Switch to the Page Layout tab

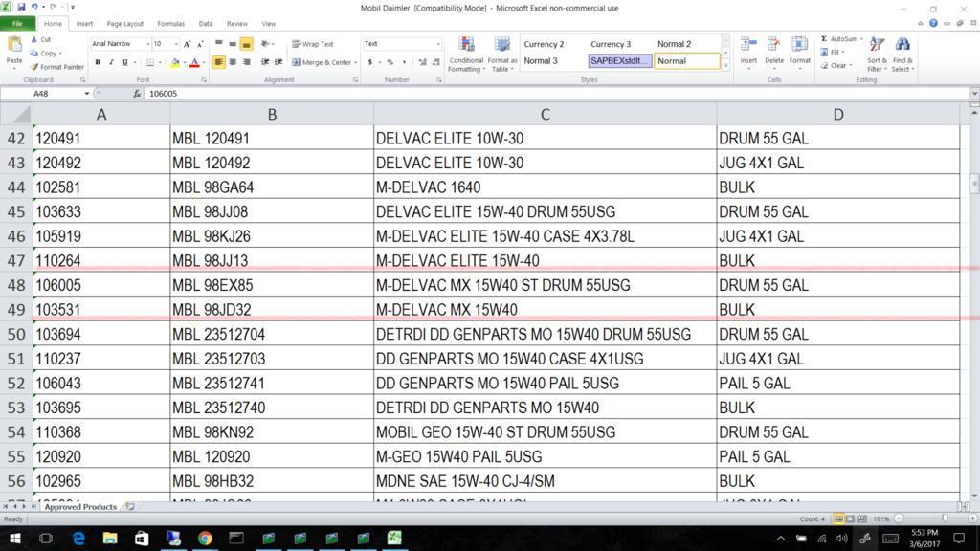(125, 24)
